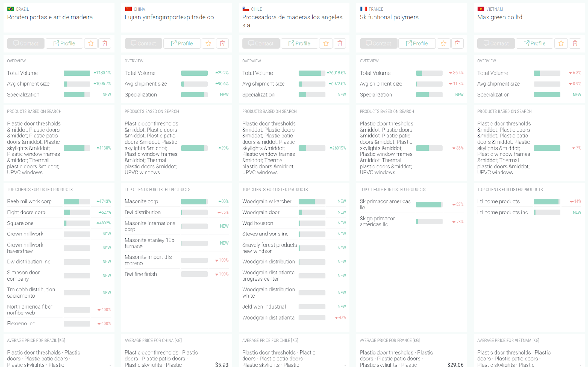Star the Max green co ltd supplier

tap(561, 43)
